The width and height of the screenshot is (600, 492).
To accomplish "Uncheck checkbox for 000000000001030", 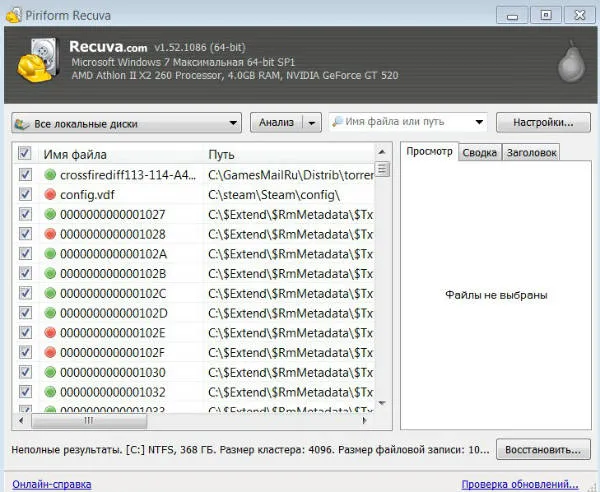I will [25, 372].
